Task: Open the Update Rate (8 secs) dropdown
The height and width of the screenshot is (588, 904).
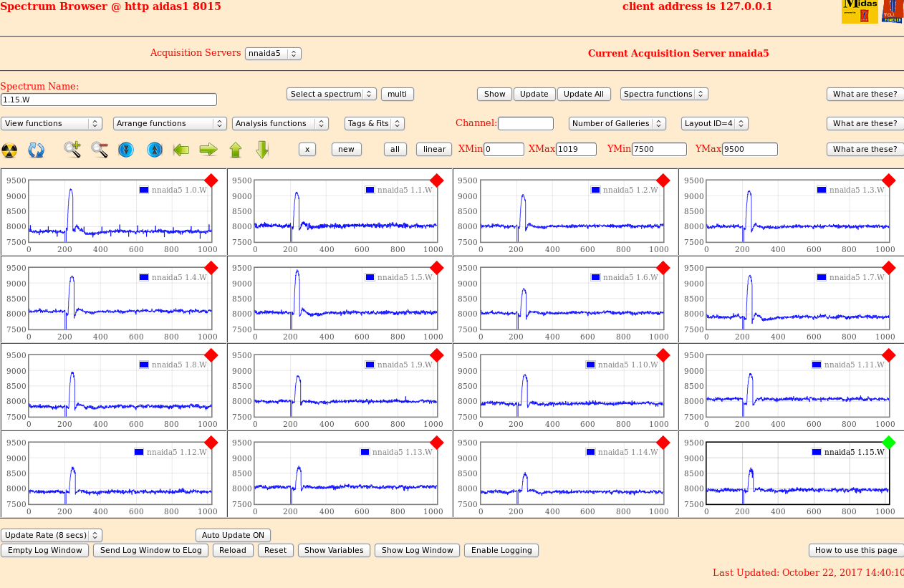Action: pos(52,535)
